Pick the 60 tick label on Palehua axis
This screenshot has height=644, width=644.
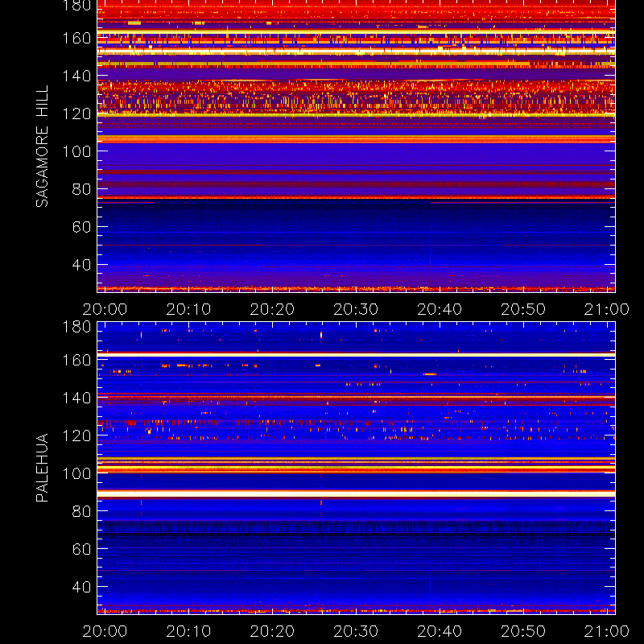81,549
